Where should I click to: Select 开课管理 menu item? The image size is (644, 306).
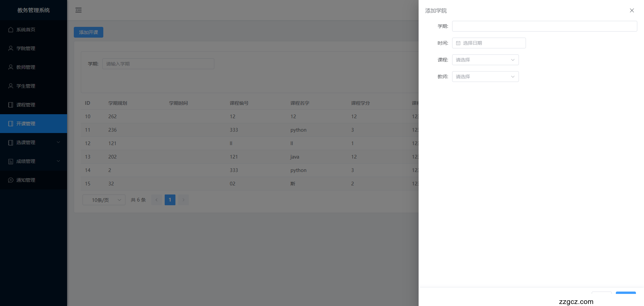26,124
